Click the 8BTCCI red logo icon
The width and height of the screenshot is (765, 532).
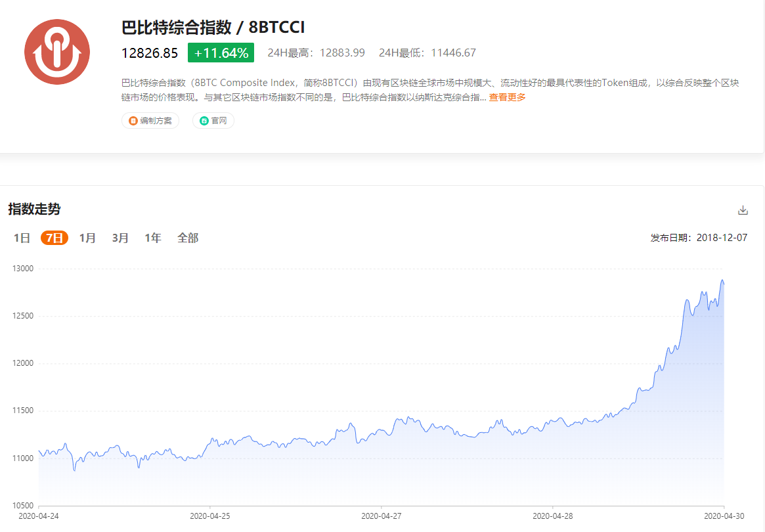(x=57, y=52)
